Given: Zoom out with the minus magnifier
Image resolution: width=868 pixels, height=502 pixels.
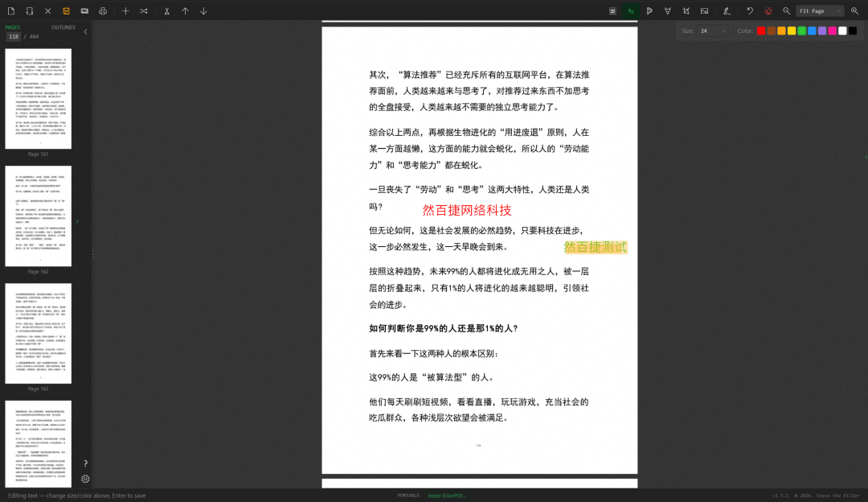Looking at the screenshot, I should (786, 11).
